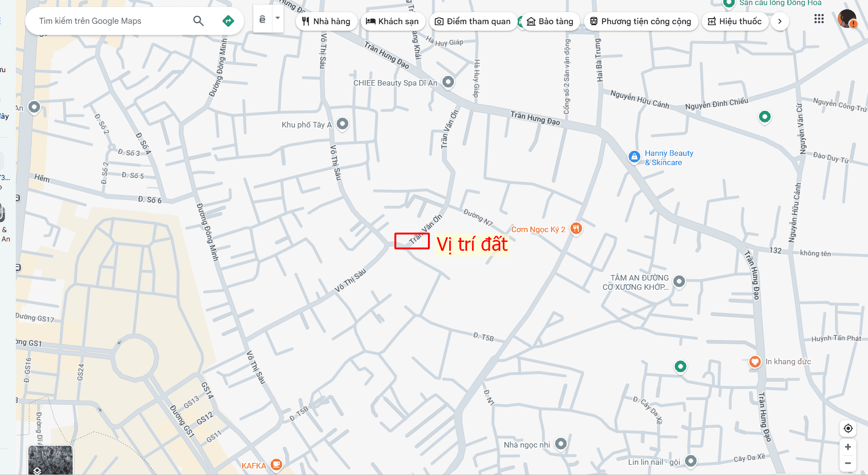Zoom out with the minus button

click(848, 463)
